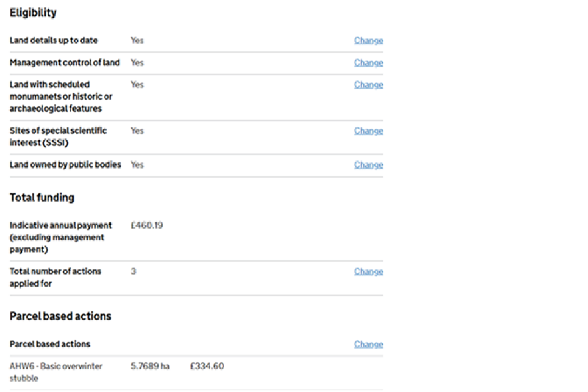Screen dimensions: 588x392
Task: Click the Sites of special scientific interest label
Action: 58,137
